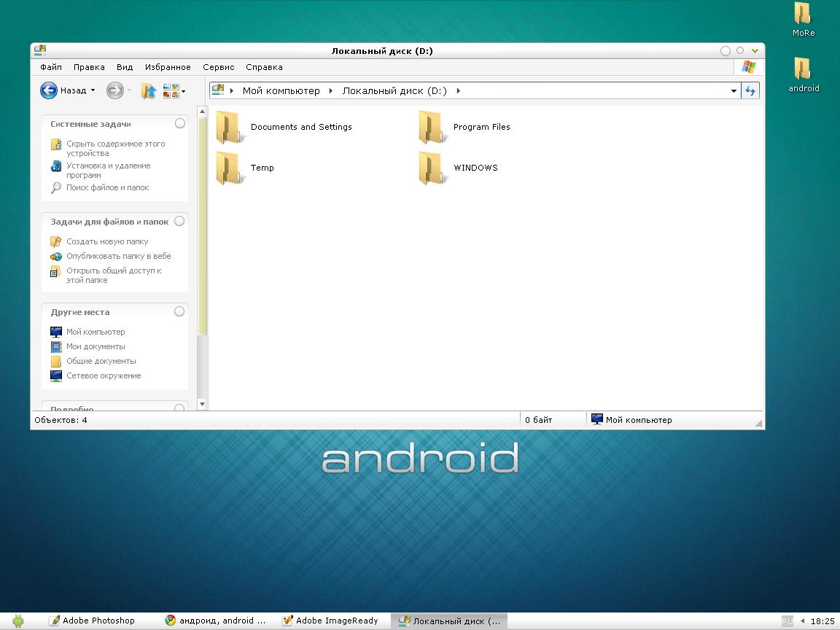This screenshot has height=630, width=840.
Task: Click Скрыть содержимое этого устройства
Action: pos(108,149)
